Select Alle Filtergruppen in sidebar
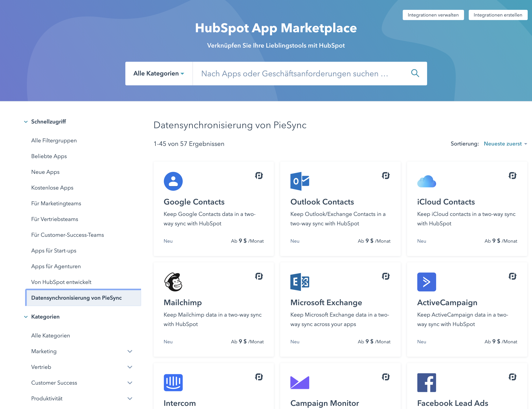 [54, 140]
